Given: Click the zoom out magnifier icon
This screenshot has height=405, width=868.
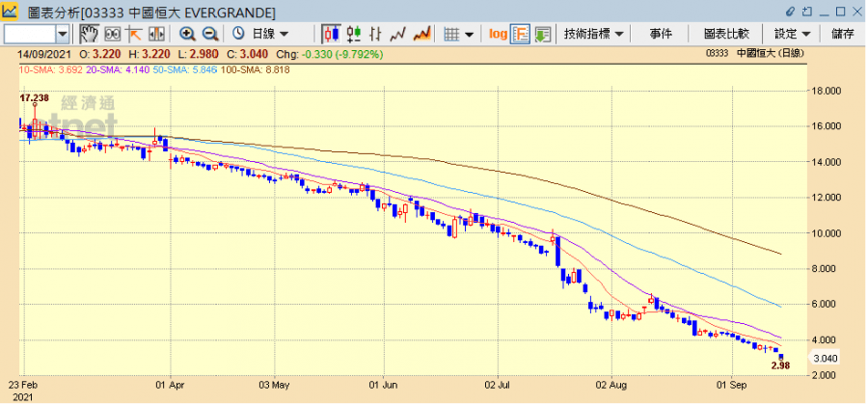Looking at the screenshot, I should [209, 34].
